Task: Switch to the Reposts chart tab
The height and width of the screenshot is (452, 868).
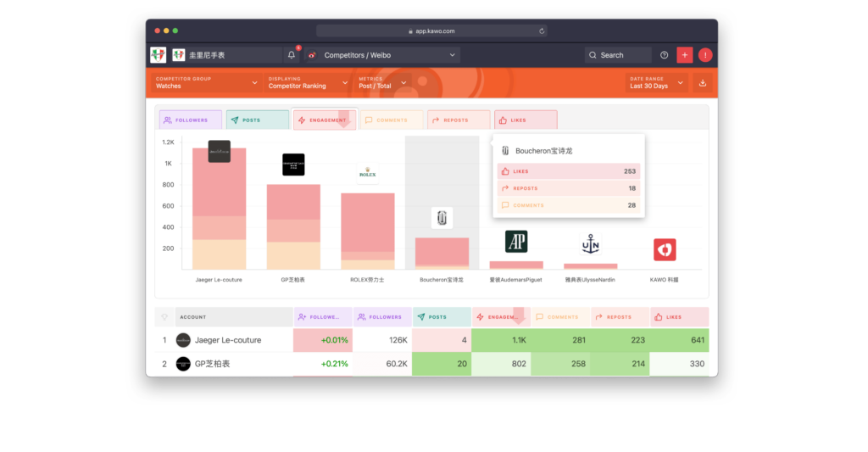Action: (x=459, y=120)
